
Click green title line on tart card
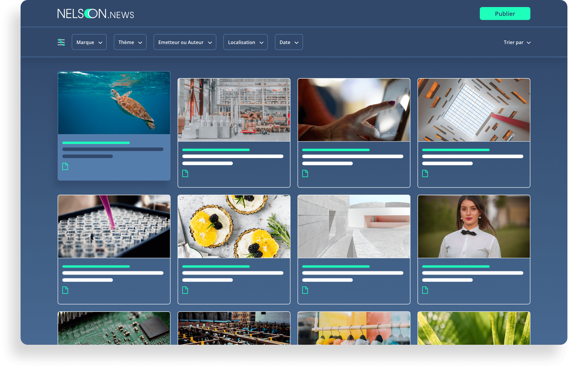click(216, 266)
